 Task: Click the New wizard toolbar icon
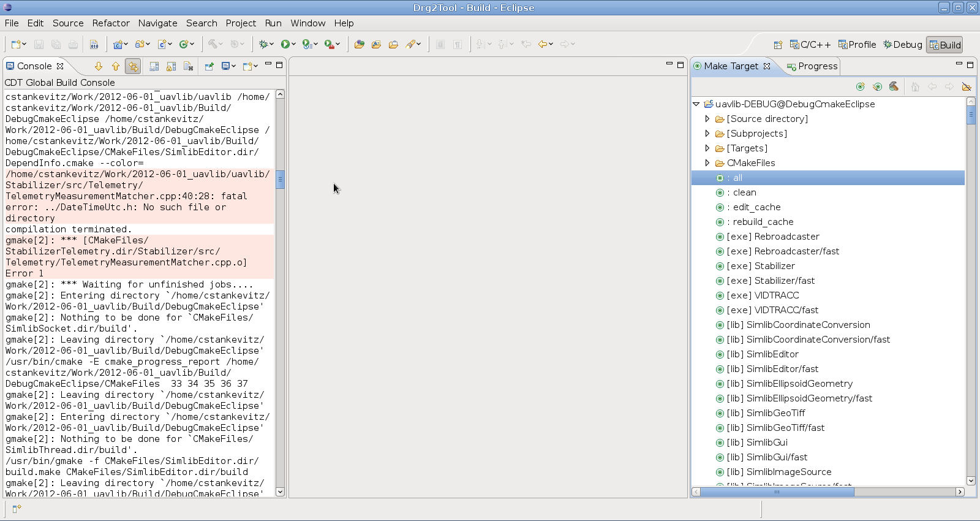[16, 44]
